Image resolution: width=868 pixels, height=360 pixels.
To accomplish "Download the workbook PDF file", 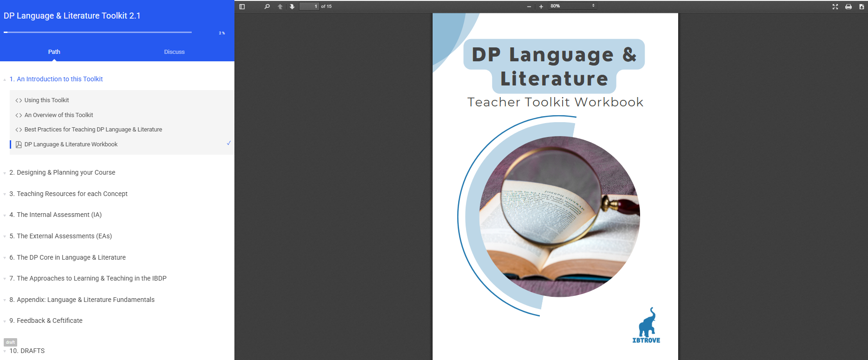I will pyautogui.click(x=862, y=7).
